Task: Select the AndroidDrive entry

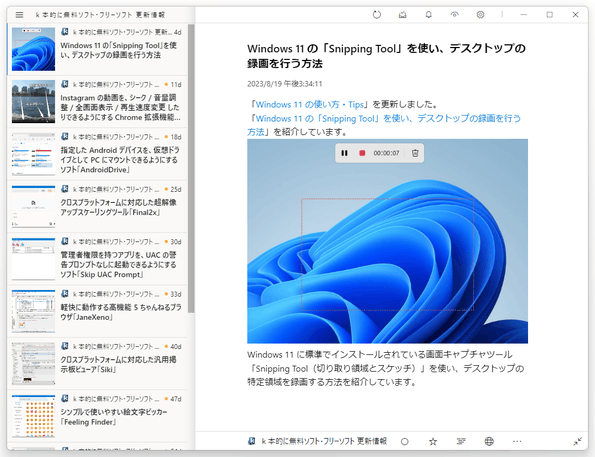Action: click(97, 154)
